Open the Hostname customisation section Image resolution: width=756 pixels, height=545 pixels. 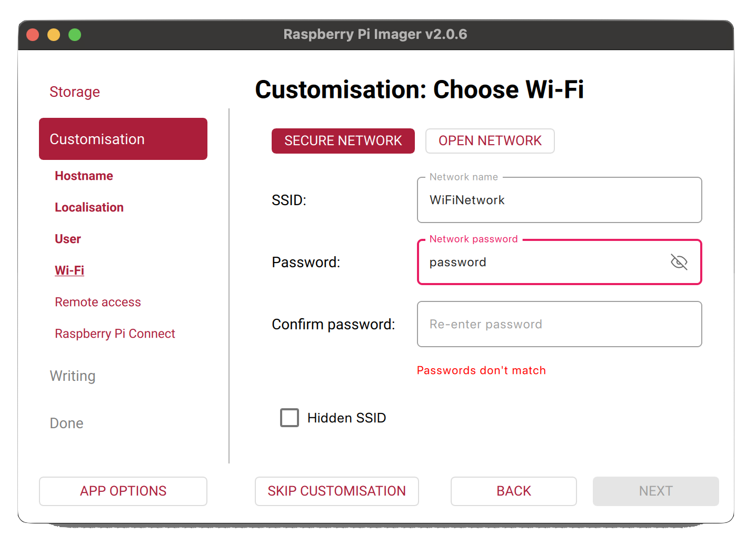click(84, 175)
